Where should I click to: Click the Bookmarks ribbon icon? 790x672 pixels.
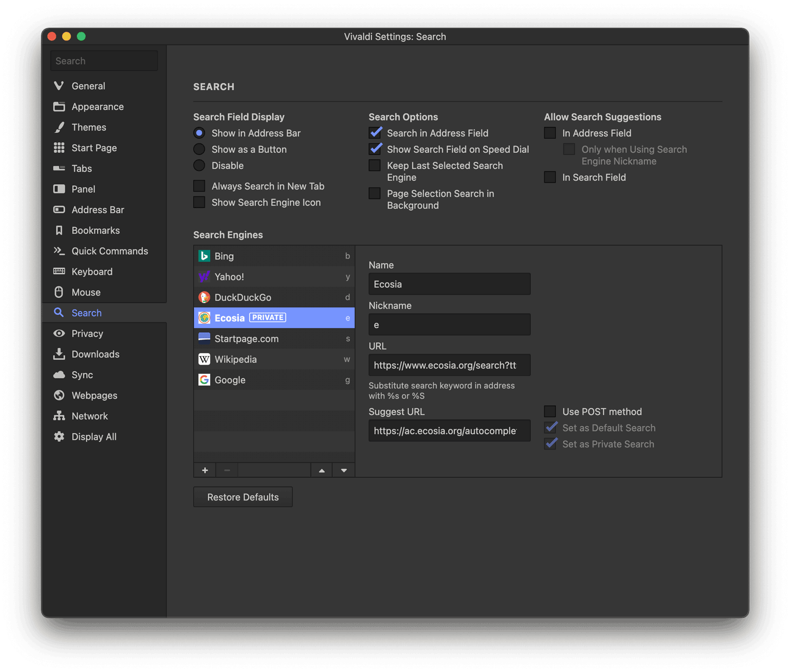[x=59, y=230]
